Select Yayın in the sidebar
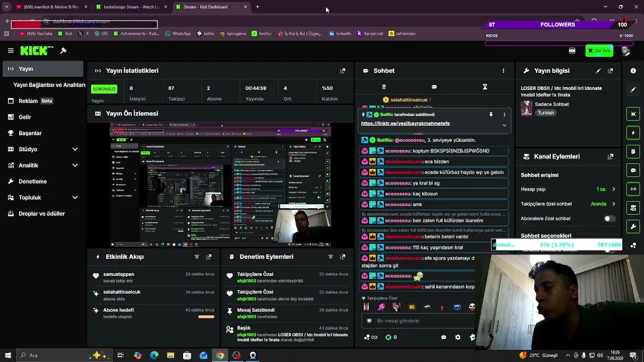Image resolution: width=644 pixels, height=362 pixels. [x=43, y=69]
